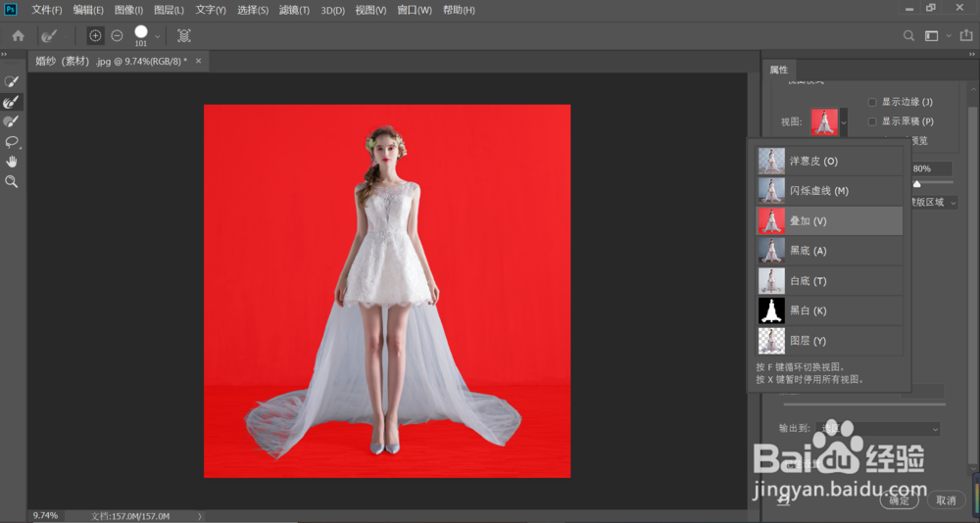Viewport: 980px width, 523px height.
Task: Select the Hand tool
Action: click(x=12, y=162)
